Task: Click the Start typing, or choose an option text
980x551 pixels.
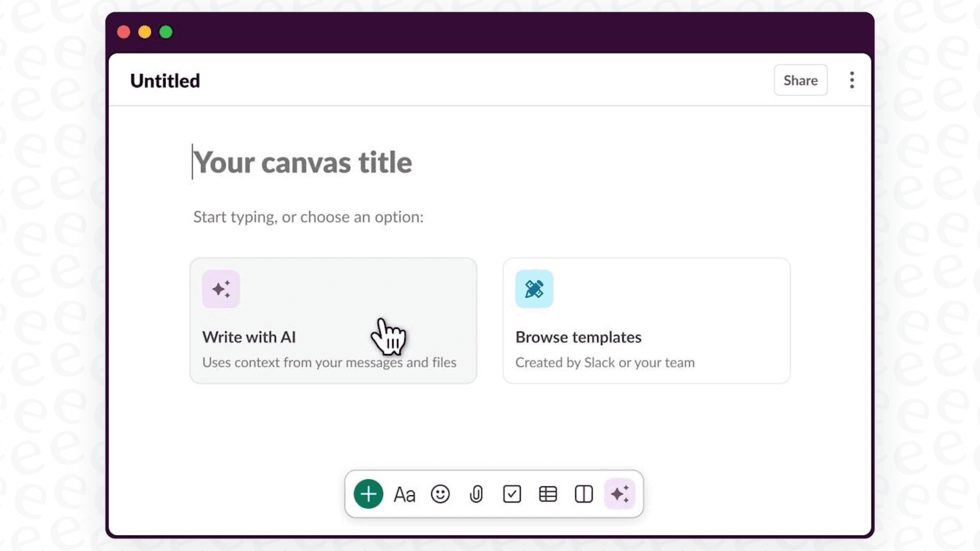Action: 309,217
